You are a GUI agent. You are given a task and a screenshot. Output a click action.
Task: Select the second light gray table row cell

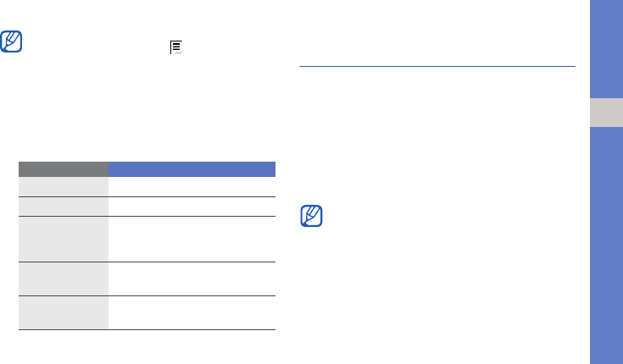click(x=64, y=207)
